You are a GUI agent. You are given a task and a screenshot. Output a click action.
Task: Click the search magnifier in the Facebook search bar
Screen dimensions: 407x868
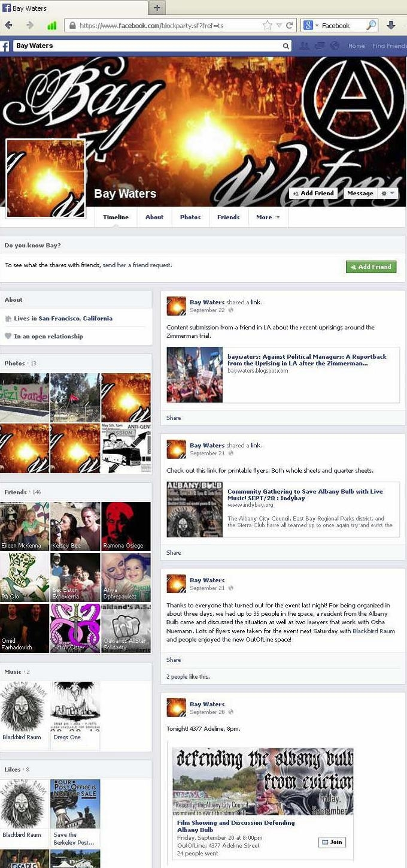coord(286,46)
